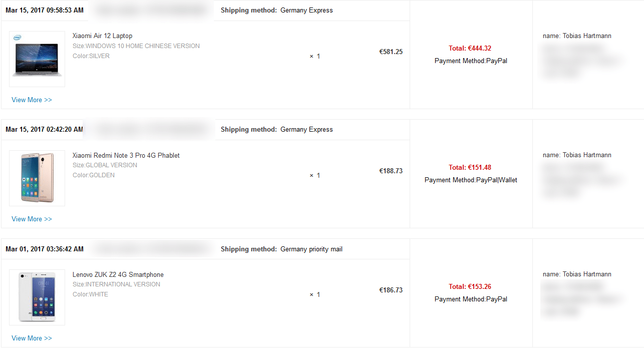
Task: Select the Total €151.48 amount
Action: [x=470, y=168]
